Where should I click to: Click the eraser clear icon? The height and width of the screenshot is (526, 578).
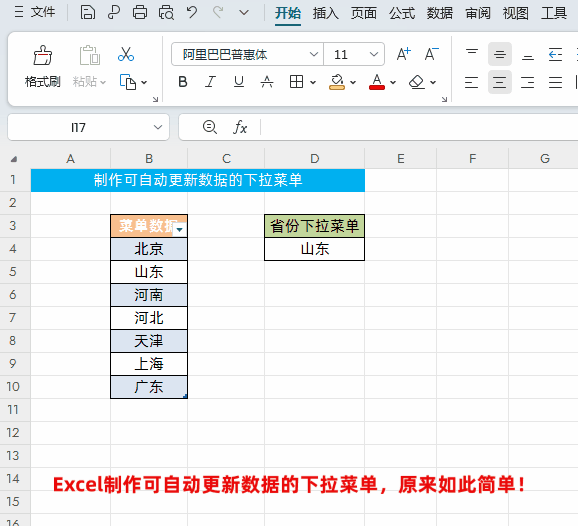417,82
